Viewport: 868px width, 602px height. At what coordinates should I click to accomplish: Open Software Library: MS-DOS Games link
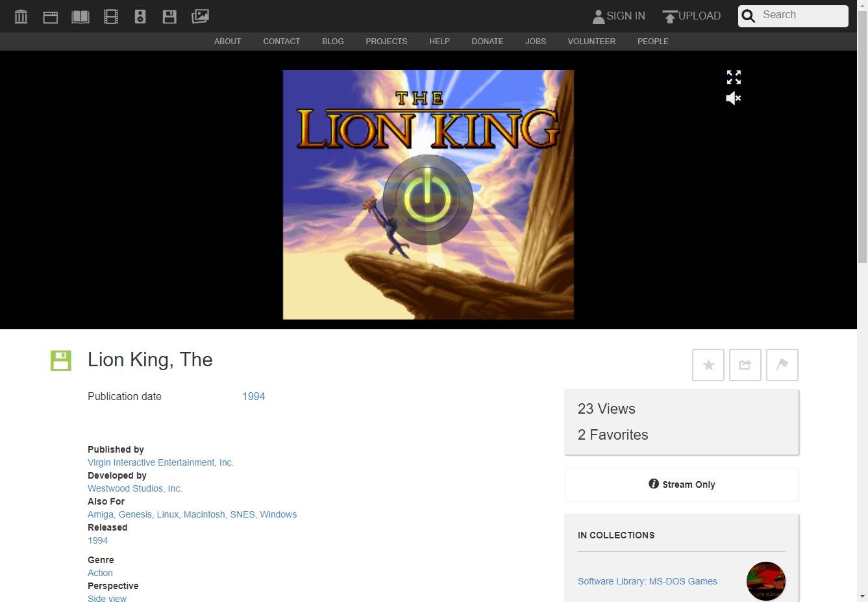(647, 581)
